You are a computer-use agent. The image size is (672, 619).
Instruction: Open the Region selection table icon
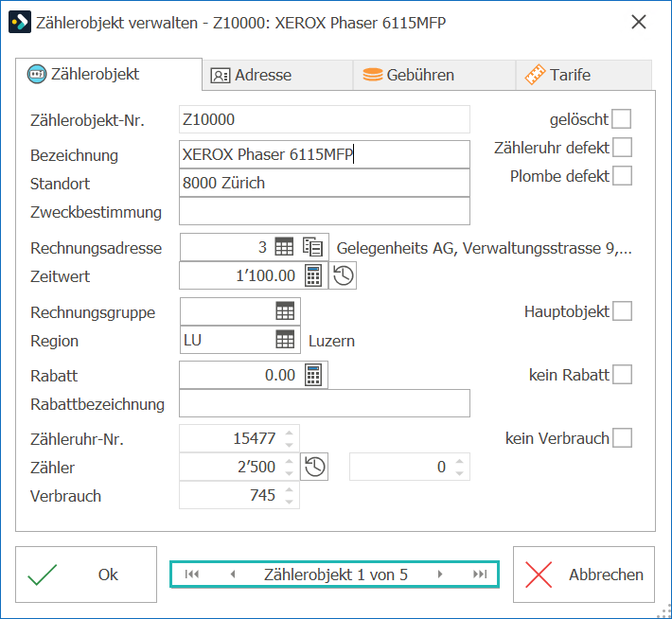click(285, 340)
